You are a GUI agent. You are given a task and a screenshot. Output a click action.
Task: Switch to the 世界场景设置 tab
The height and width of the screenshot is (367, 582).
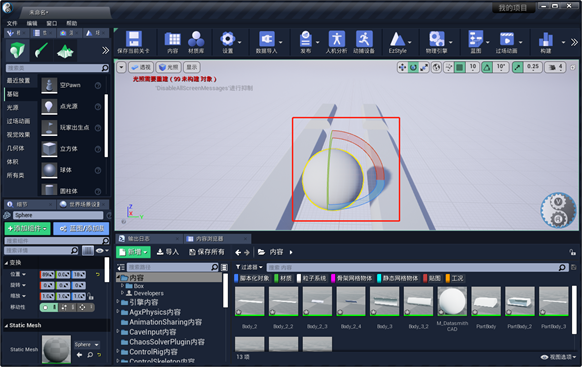coord(84,204)
